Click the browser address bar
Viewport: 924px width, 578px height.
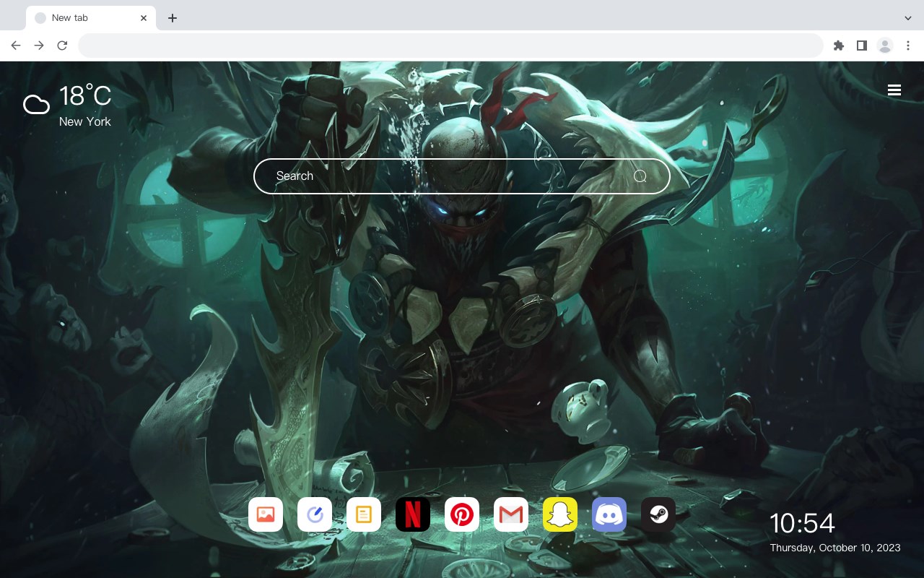pyautogui.click(x=450, y=46)
